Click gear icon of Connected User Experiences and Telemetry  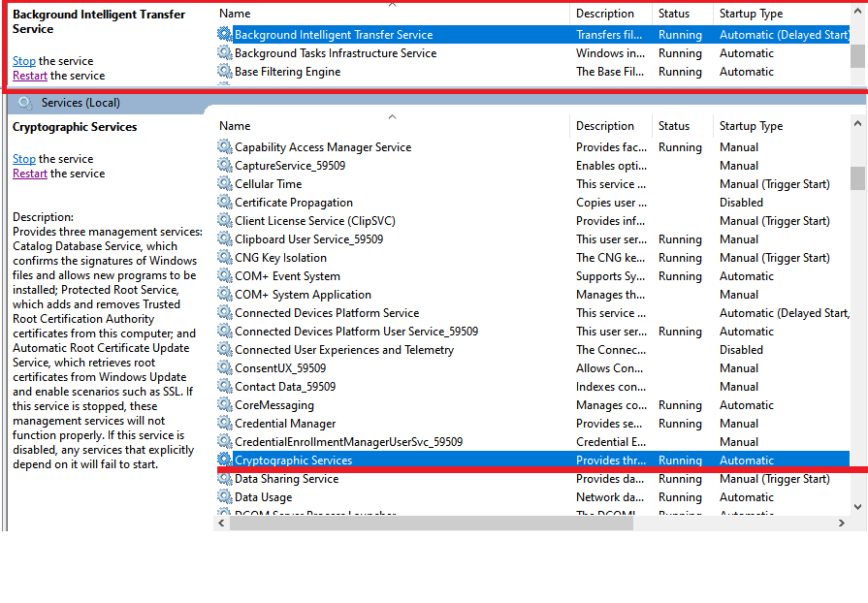[224, 350]
